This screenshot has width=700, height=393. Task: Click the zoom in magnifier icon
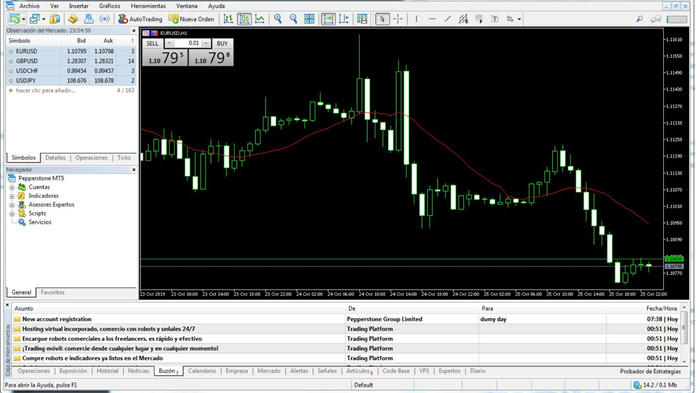pos(278,19)
